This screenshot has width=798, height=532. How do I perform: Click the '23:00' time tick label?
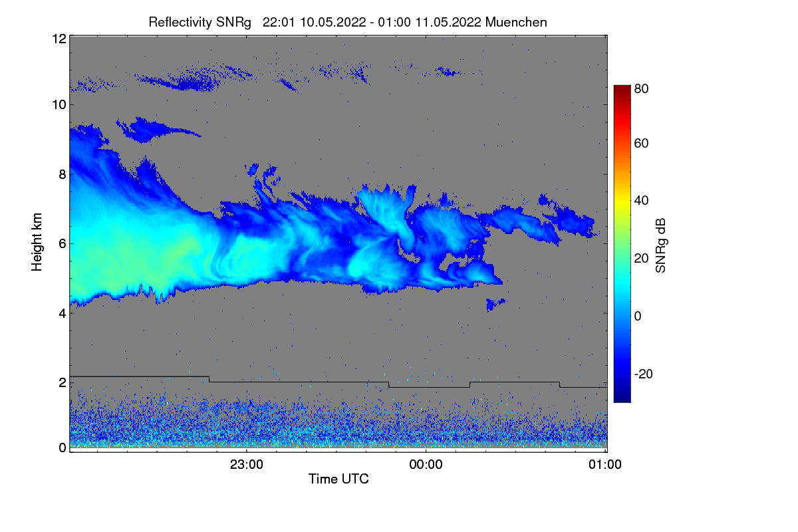click(247, 465)
